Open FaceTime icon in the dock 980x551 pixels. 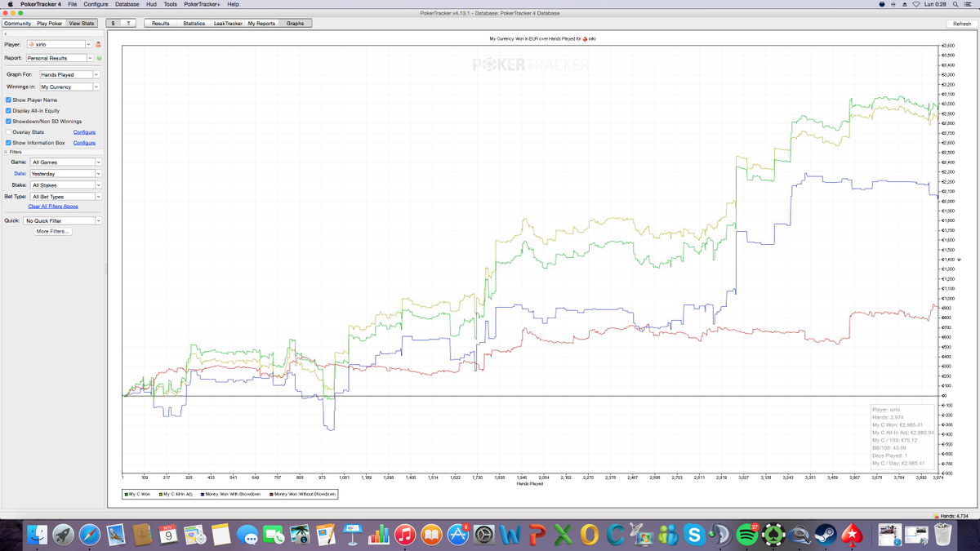[x=274, y=535]
